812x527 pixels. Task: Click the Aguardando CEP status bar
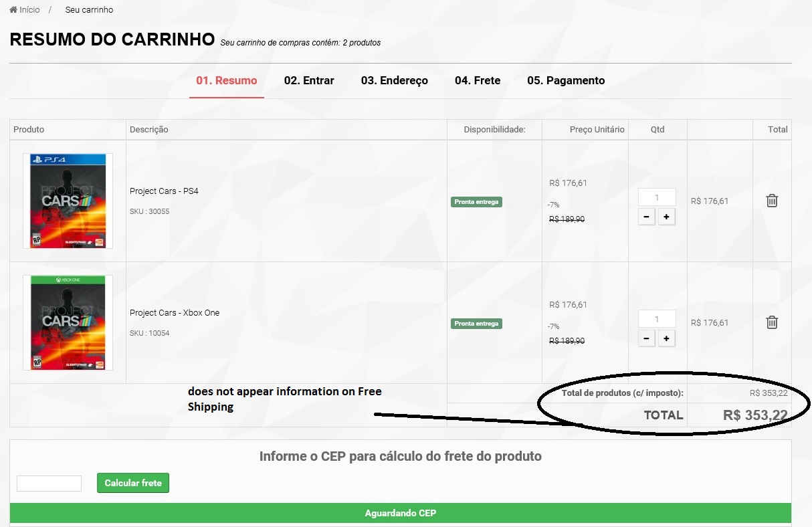(401, 513)
